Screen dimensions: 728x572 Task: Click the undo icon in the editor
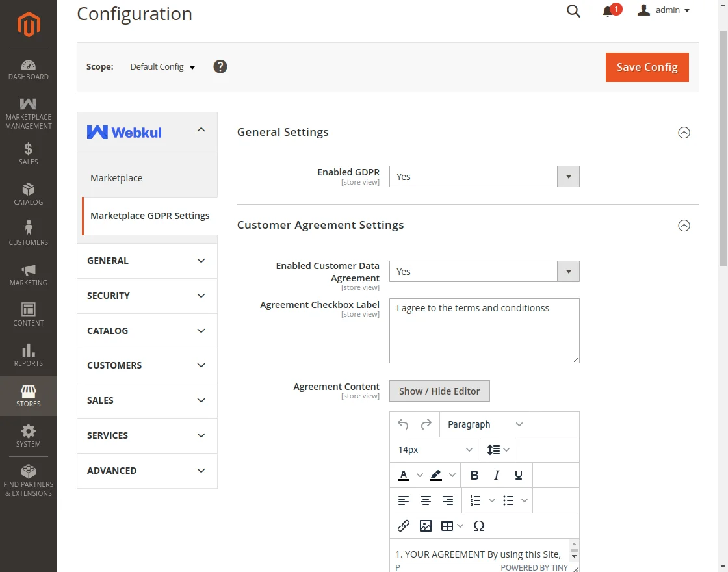click(x=403, y=424)
